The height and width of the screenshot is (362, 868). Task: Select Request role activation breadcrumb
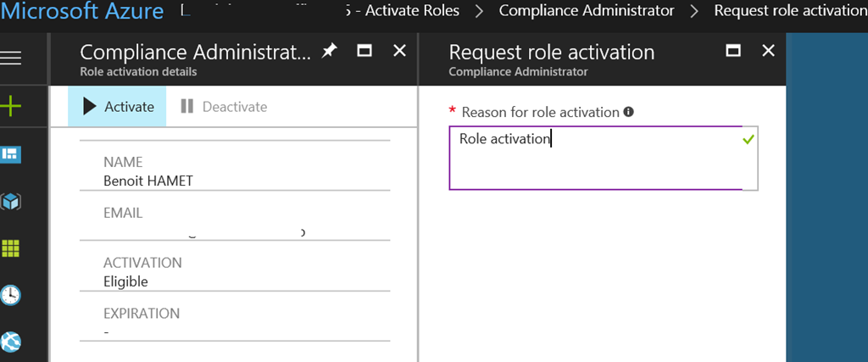point(790,11)
